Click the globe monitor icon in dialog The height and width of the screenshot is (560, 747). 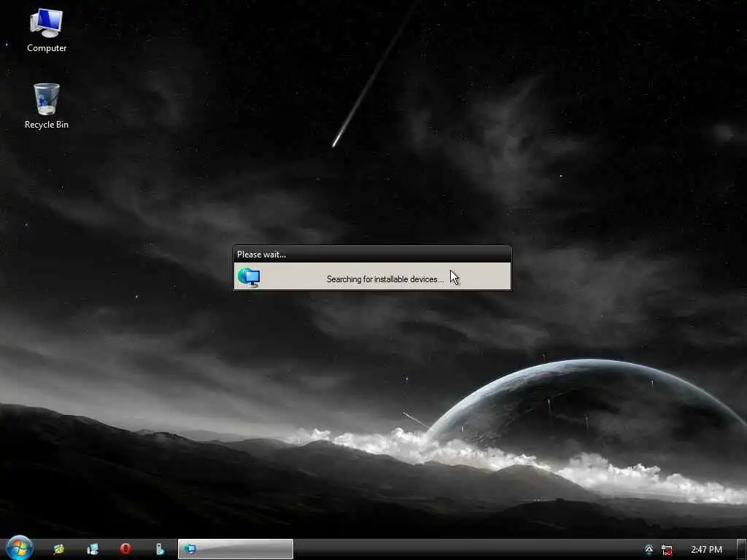point(249,278)
